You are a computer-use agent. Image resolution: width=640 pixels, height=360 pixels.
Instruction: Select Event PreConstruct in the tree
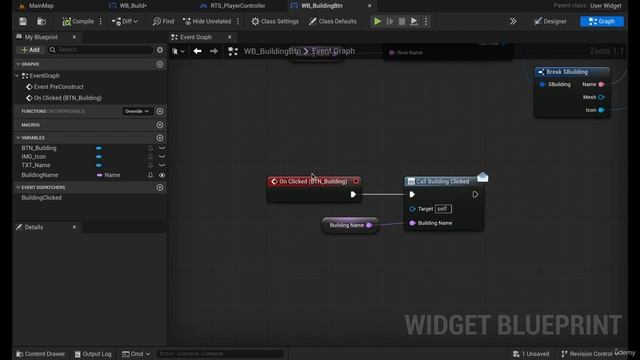tap(58, 87)
